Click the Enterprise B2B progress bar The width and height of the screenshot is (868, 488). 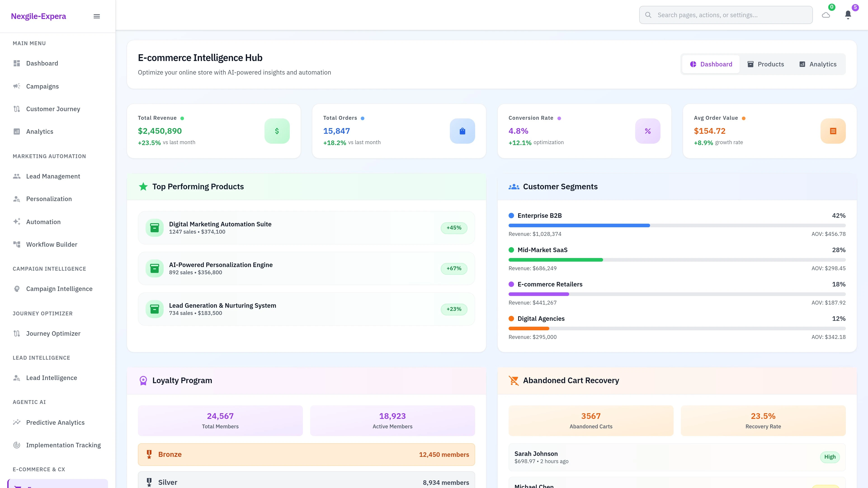click(677, 225)
